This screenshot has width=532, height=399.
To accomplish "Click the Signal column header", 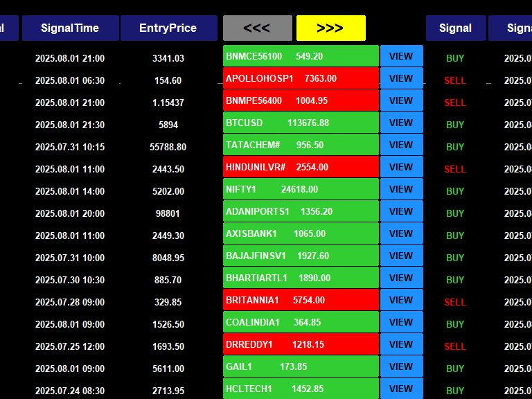I will pyautogui.click(x=456, y=28).
